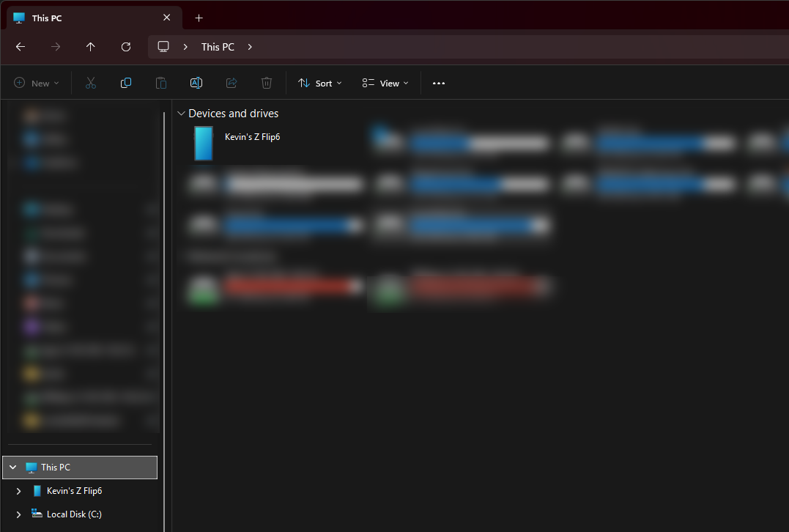Expand Local Disk (C:) tree node

coord(18,514)
